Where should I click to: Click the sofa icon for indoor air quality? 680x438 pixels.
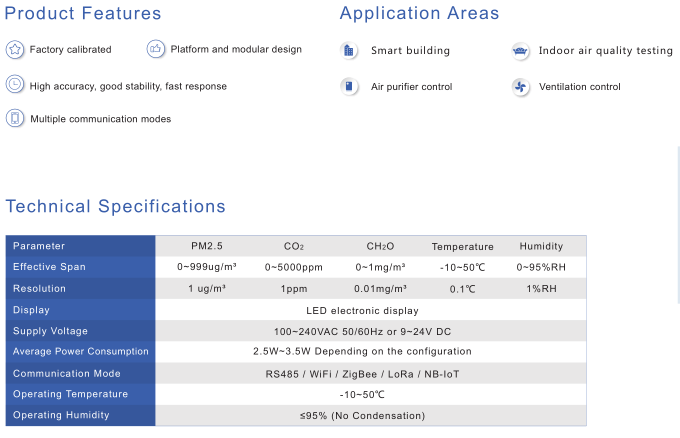tap(520, 51)
